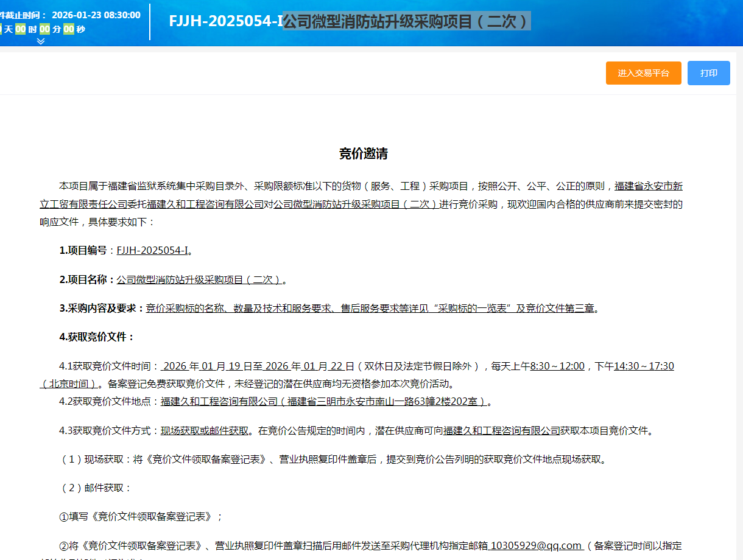Click the seconds countdown box before 秒
Viewport: 743px width, 560px height.
68,29
